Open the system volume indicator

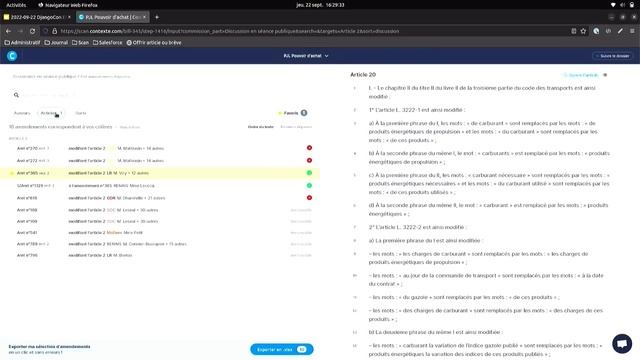pyautogui.click(x=622, y=5)
